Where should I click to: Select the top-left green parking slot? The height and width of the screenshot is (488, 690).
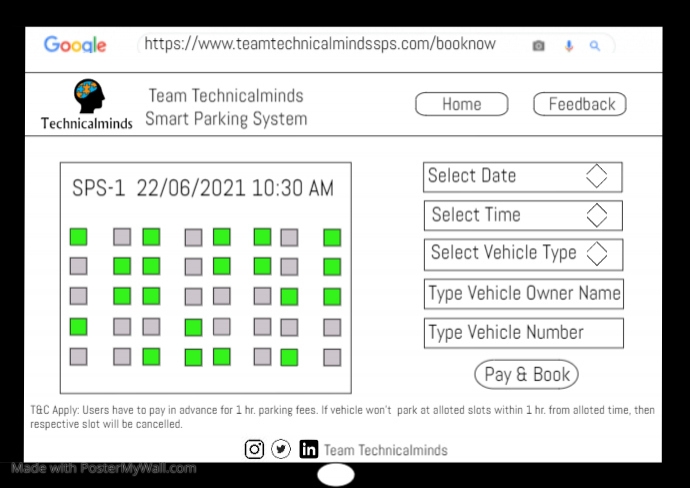point(78,237)
